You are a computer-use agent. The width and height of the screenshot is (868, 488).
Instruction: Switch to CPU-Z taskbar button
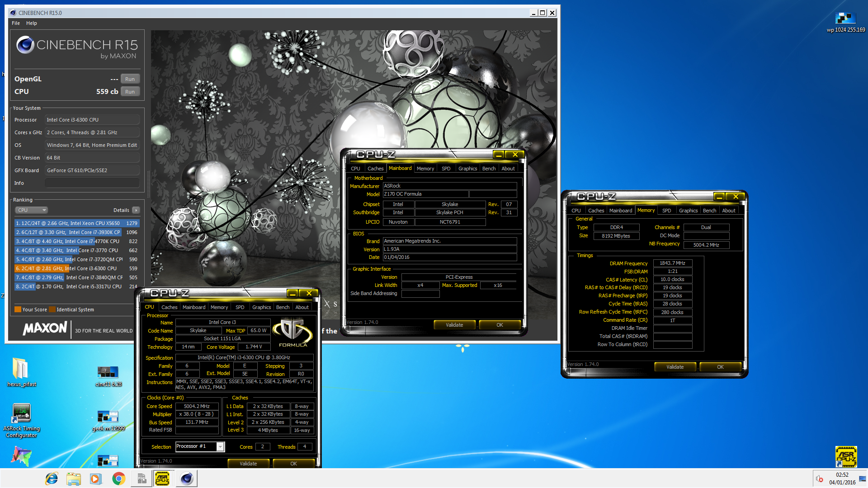click(x=162, y=479)
